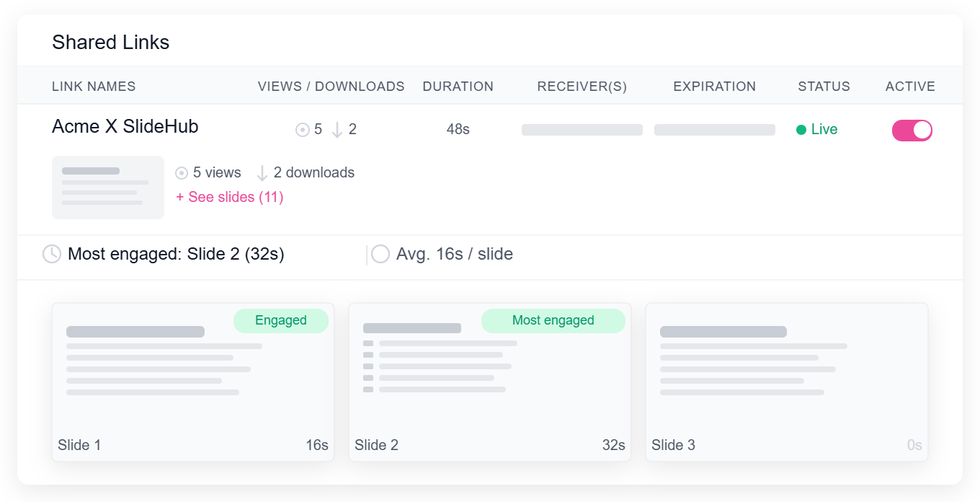Click the clock icon beside Most engaged

[52, 254]
